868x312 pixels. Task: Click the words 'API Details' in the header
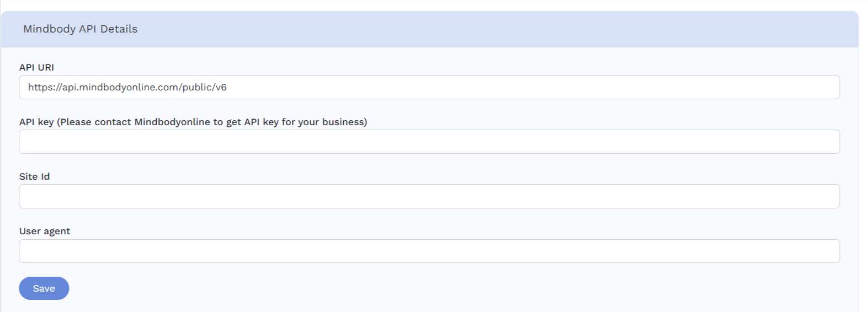pyautogui.click(x=108, y=29)
